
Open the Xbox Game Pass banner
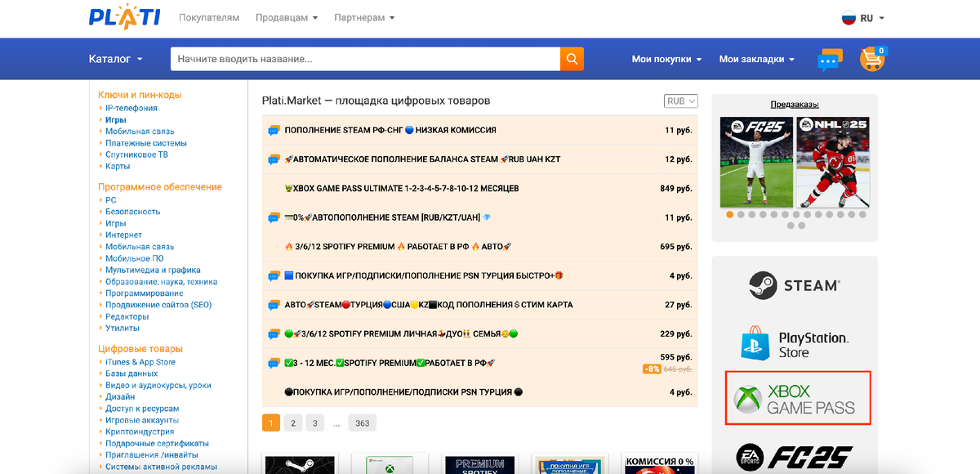pos(798,398)
